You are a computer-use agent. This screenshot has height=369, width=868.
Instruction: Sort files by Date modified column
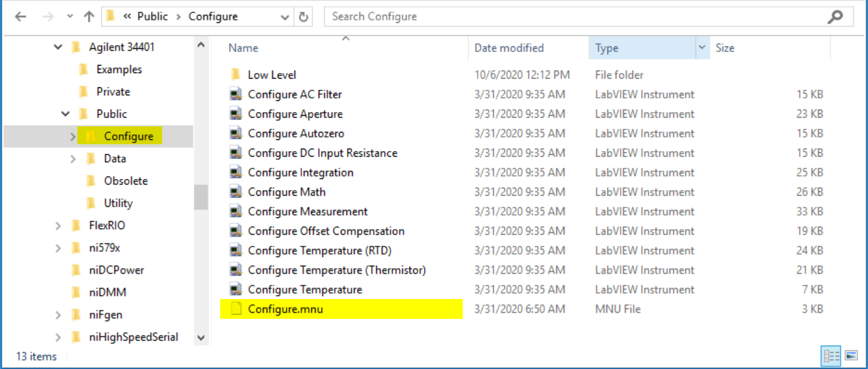(x=509, y=48)
